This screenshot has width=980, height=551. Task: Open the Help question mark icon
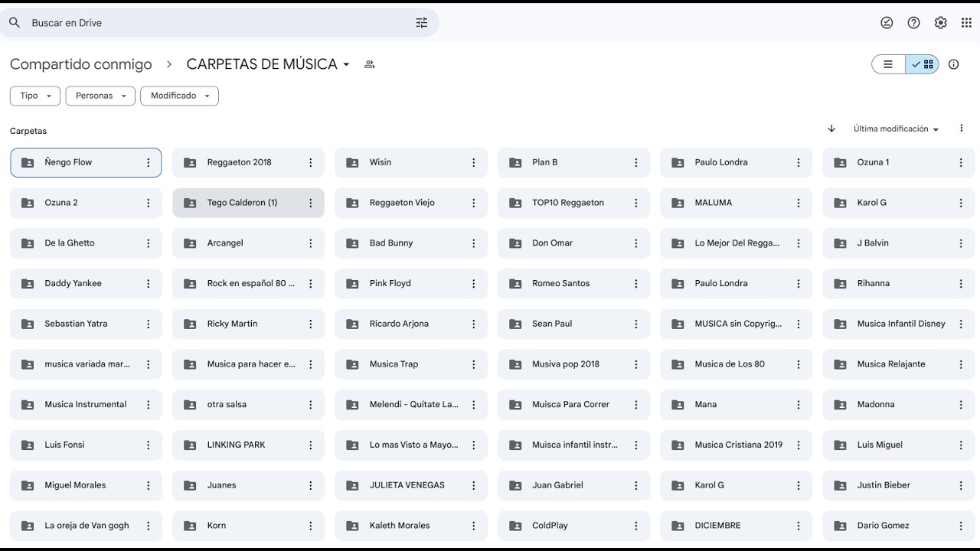913,23
